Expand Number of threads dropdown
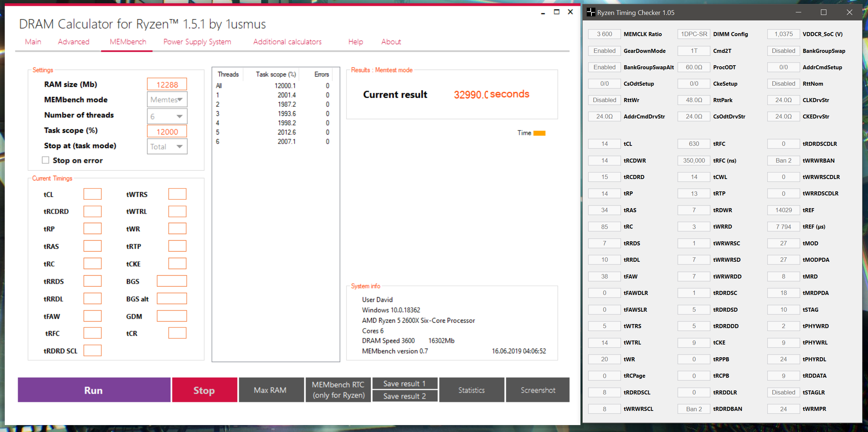The image size is (868, 432). (x=167, y=116)
